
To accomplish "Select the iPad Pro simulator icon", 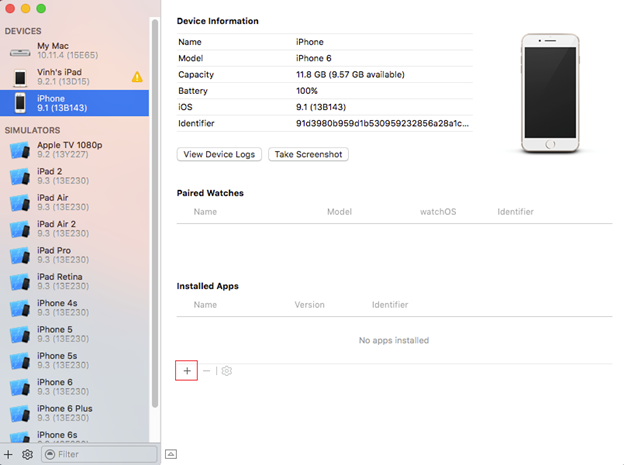I will pyautogui.click(x=20, y=255).
